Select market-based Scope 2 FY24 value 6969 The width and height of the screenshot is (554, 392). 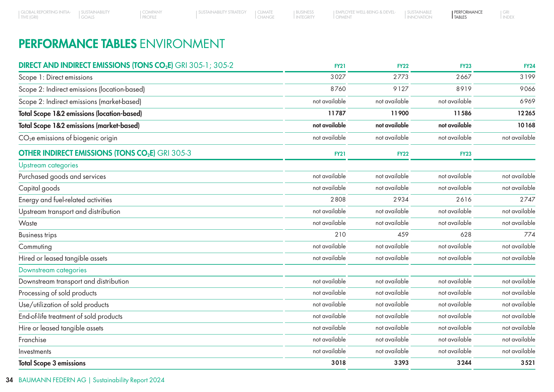(x=527, y=101)
